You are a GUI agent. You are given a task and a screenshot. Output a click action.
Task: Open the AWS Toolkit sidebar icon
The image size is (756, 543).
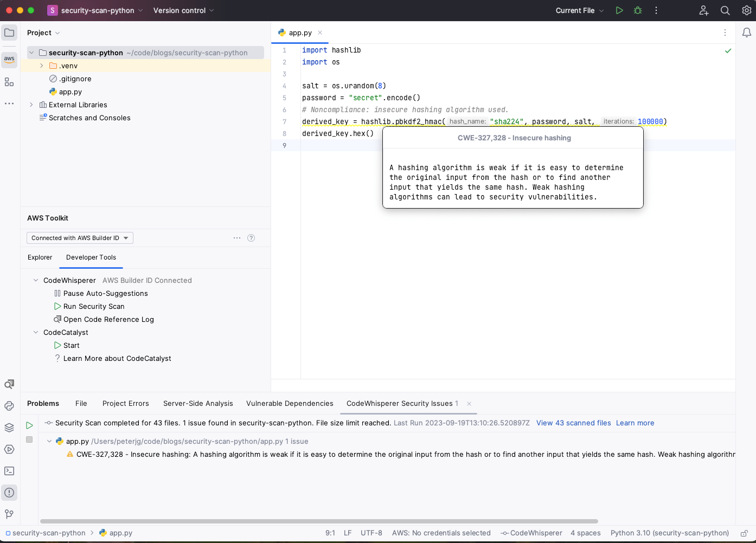click(9, 60)
